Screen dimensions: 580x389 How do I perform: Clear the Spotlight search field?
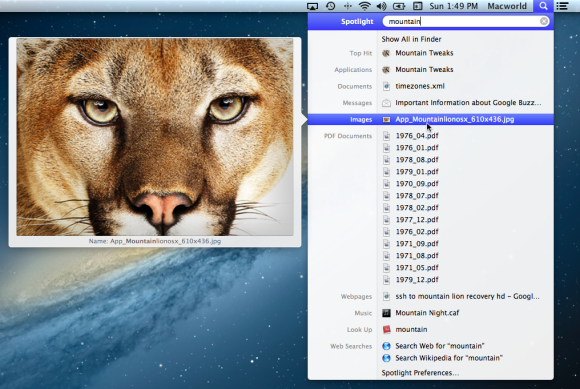pos(544,21)
